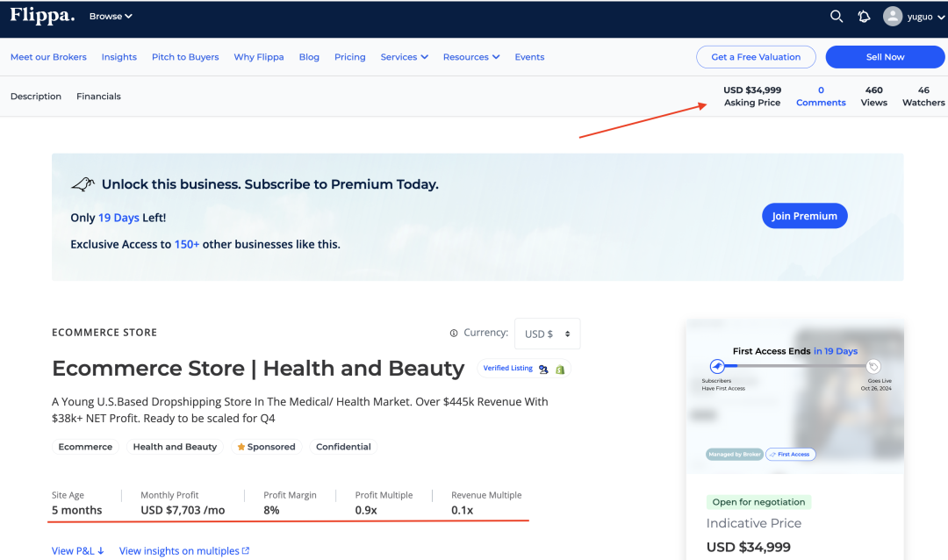The width and height of the screenshot is (948, 560).
Task: Click the Sponsored star icon
Action: coord(241,447)
